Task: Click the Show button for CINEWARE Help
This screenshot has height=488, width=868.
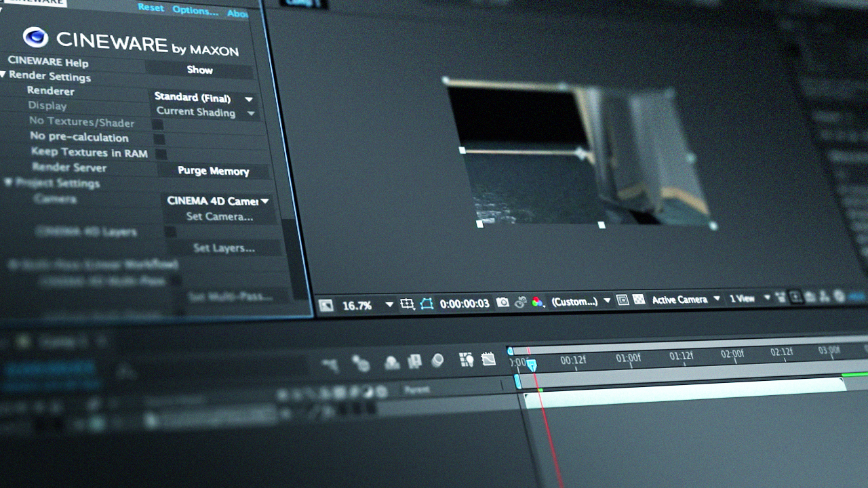Action: coord(199,69)
